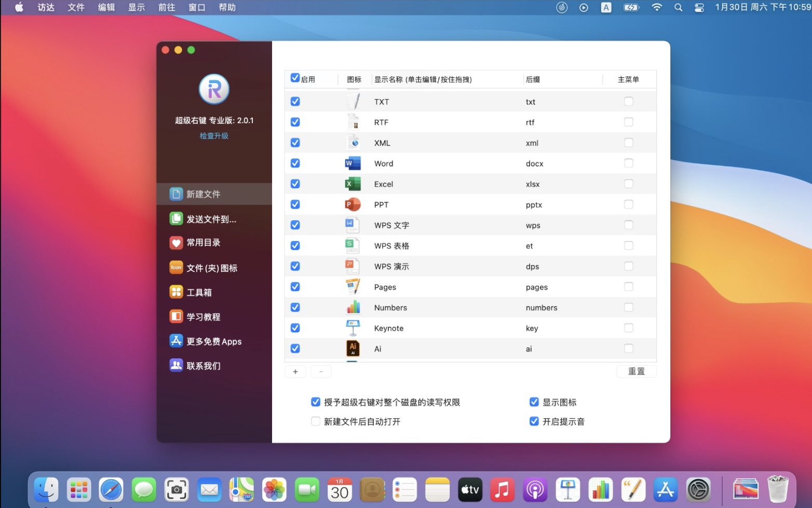This screenshot has width=812, height=508.
Task: Open the Wi-Fi status menu
Action: [x=657, y=7]
